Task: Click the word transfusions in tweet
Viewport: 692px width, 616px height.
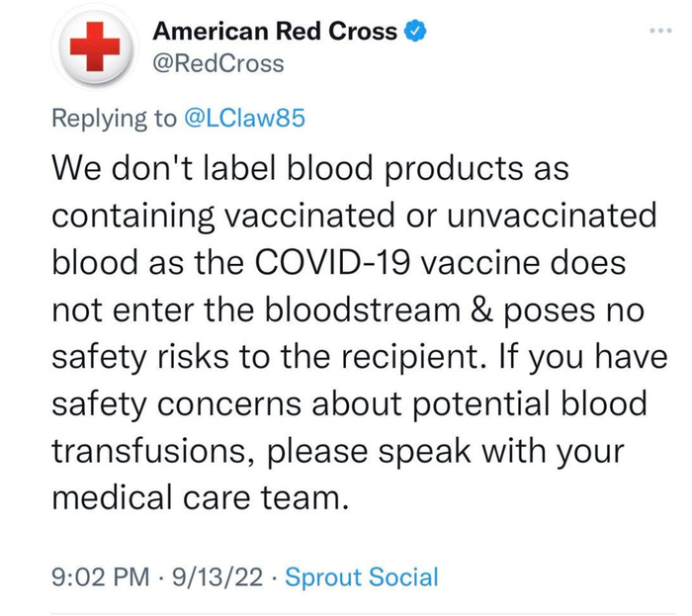Action: coord(154,451)
